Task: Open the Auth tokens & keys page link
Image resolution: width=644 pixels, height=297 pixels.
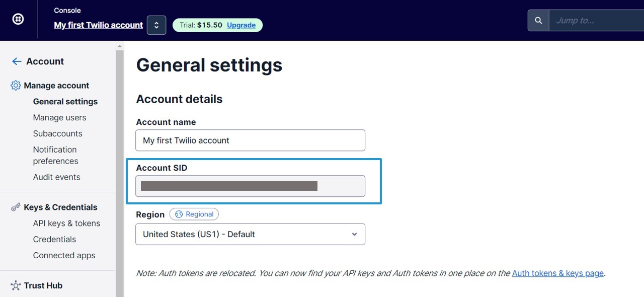Action: (557, 273)
